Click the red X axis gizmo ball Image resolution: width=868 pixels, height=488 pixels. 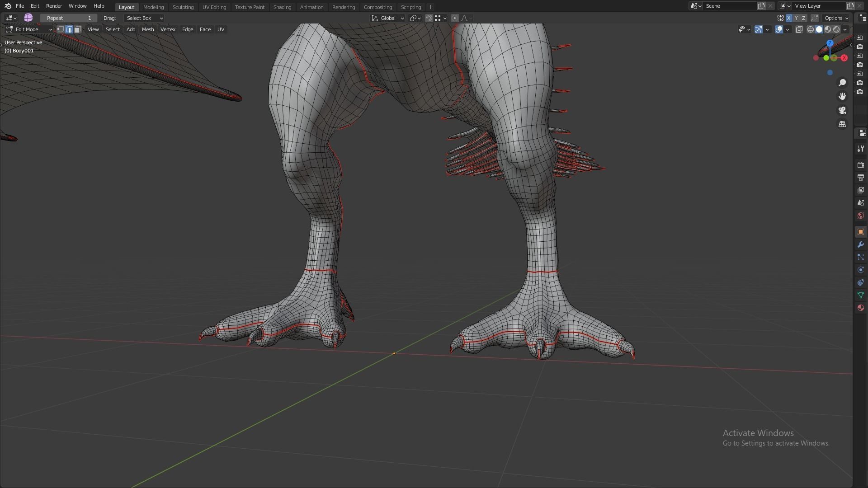(844, 58)
